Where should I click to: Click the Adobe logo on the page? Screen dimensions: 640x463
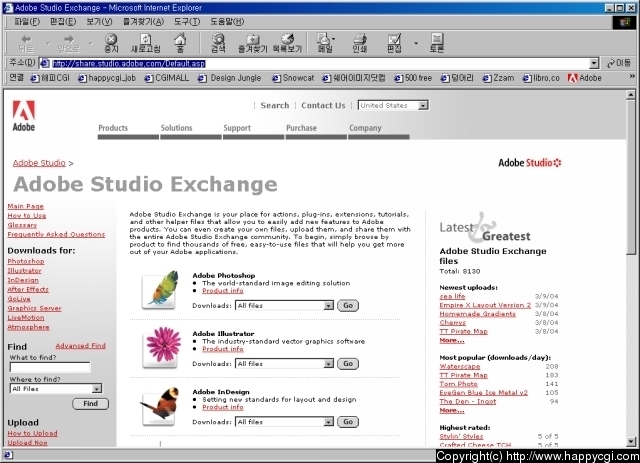(24, 116)
